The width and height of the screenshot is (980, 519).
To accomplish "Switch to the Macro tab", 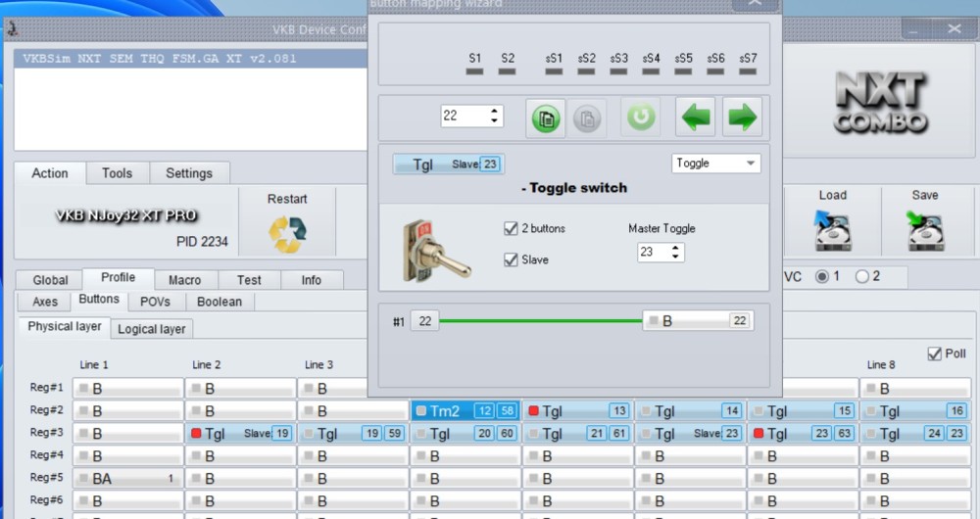I will pos(184,280).
